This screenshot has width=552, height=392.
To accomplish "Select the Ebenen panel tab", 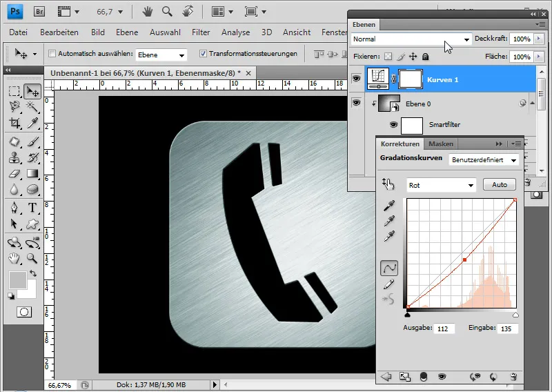I will tap(364, 25).
